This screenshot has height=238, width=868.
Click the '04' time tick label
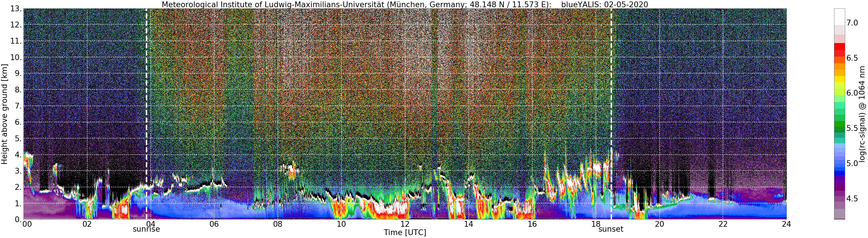point(150,224)
